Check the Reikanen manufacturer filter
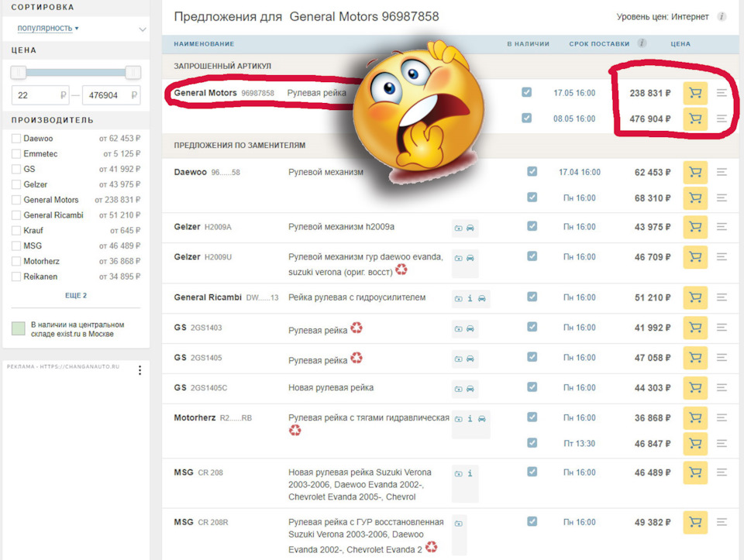Screen dimensions: 744x560 (16, 277)
